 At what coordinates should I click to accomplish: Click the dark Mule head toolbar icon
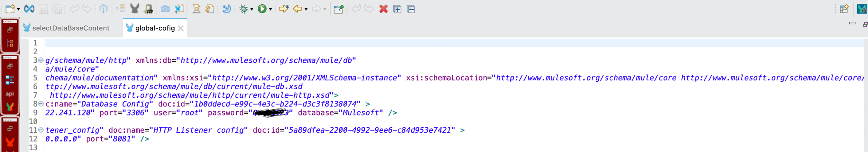coord(135,8)
